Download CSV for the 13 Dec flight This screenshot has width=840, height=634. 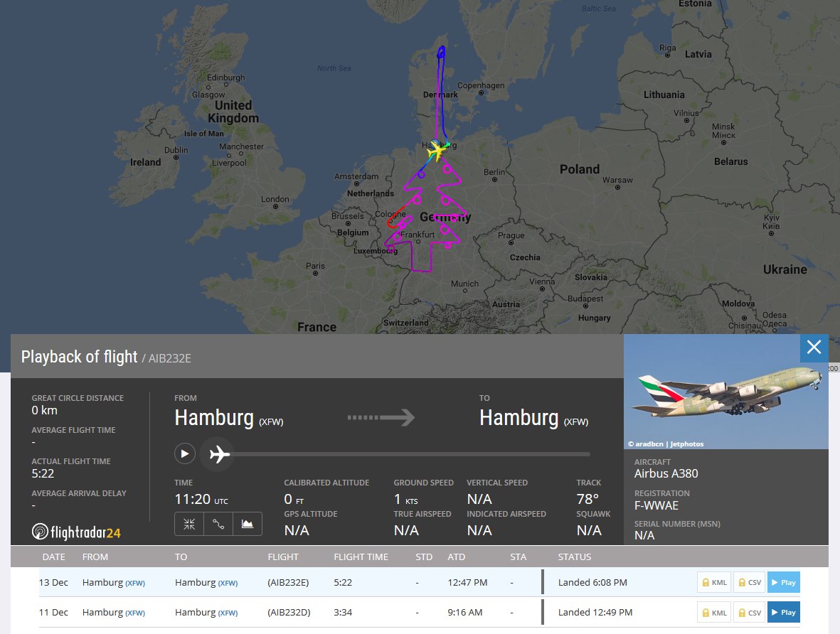tap(749, 582)
